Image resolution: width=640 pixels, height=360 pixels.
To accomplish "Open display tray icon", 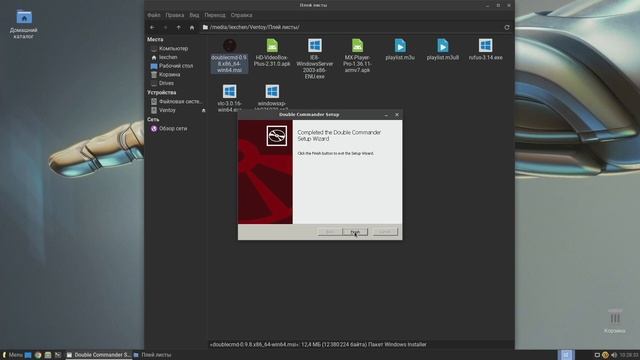I will (597, 355).
